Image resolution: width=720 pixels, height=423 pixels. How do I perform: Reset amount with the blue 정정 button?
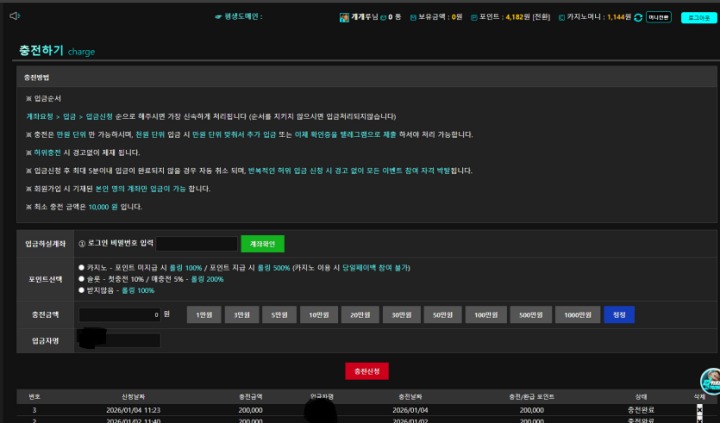(619, 314)
